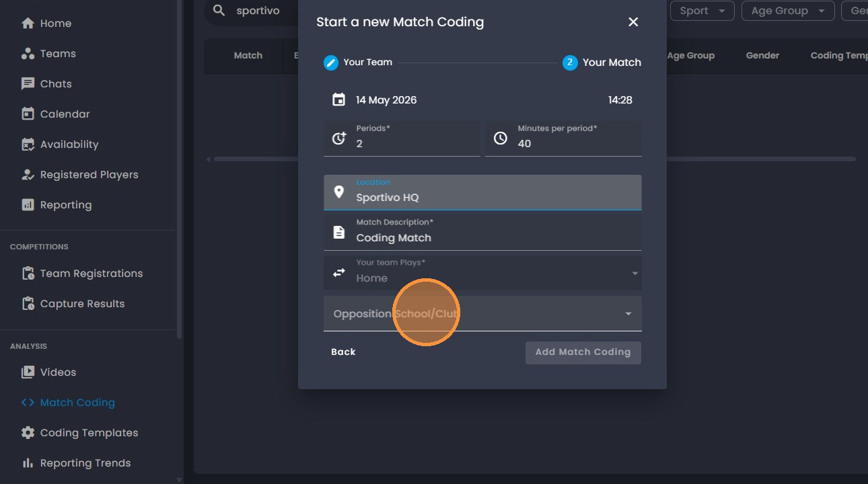Go to Reporting Trends in sidebar

tap(76, 462)
